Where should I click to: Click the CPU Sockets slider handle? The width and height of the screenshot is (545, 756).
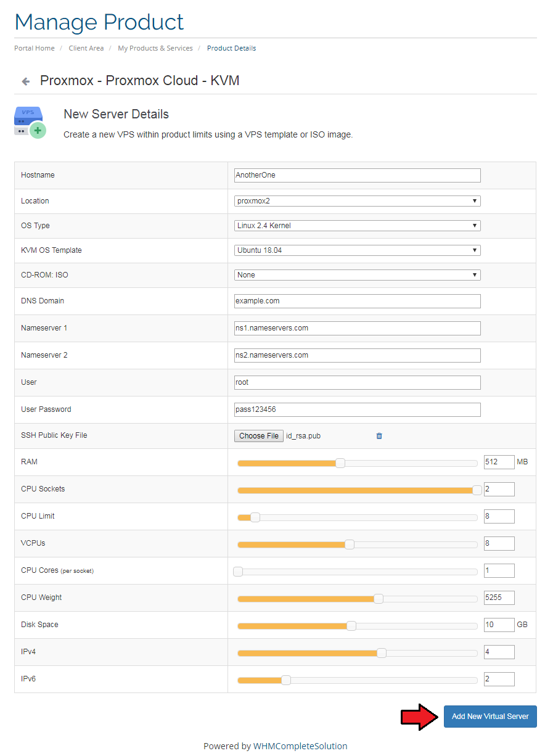[x=477, y=490]
